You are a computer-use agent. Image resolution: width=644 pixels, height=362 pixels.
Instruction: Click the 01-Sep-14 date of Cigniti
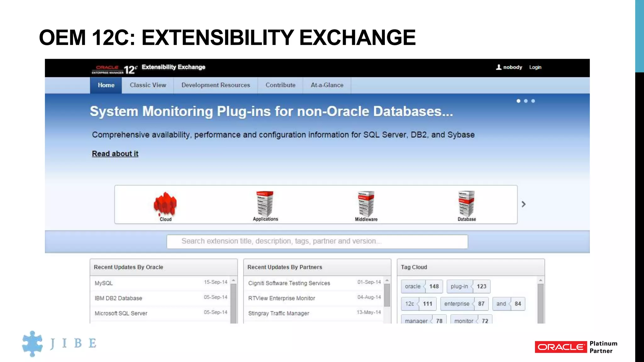[369, 282]
